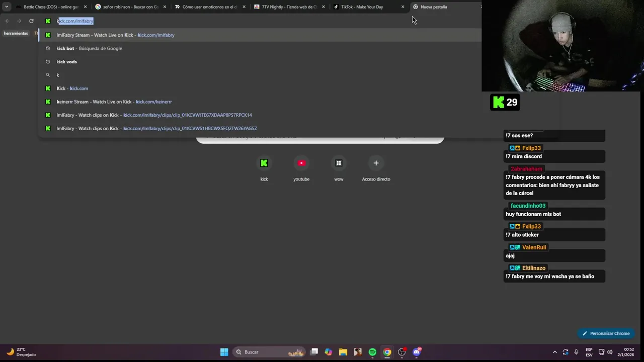Click username Fxlip33 above 'mira discord'
The width and height of the screenshot is (644, 362).
click(x=531, y=148)
